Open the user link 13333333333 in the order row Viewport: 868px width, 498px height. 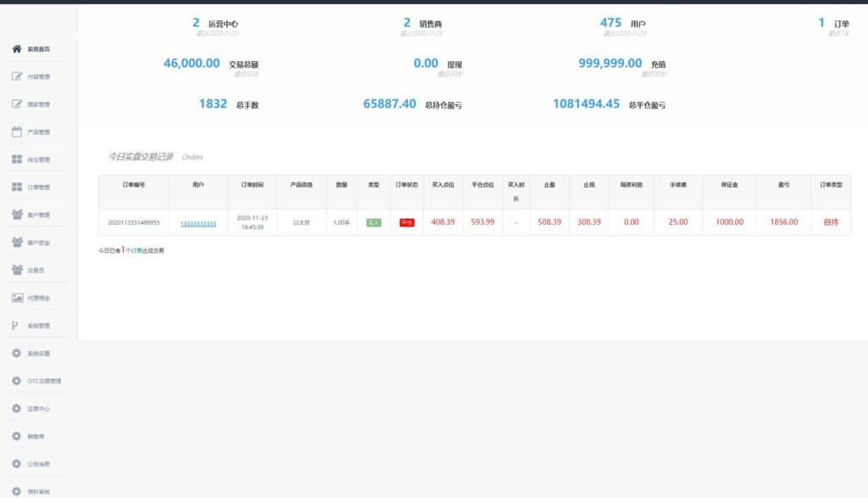click(198, 224)
